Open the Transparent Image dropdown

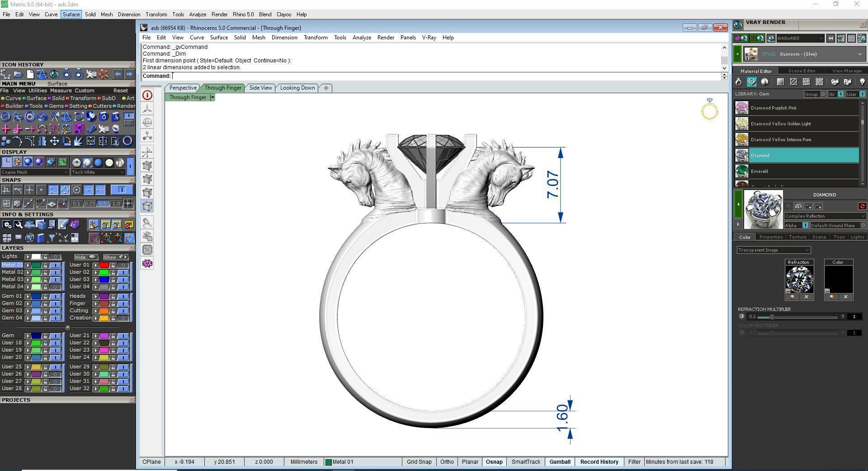pyautogui.click(x=774, y=250)
